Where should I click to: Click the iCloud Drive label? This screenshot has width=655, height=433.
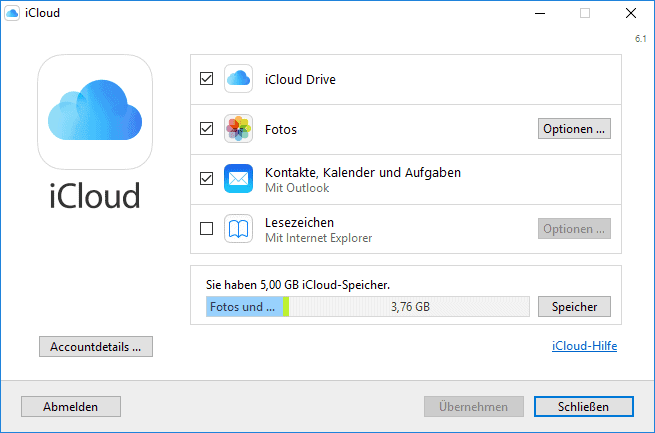(x=300, y=79)
